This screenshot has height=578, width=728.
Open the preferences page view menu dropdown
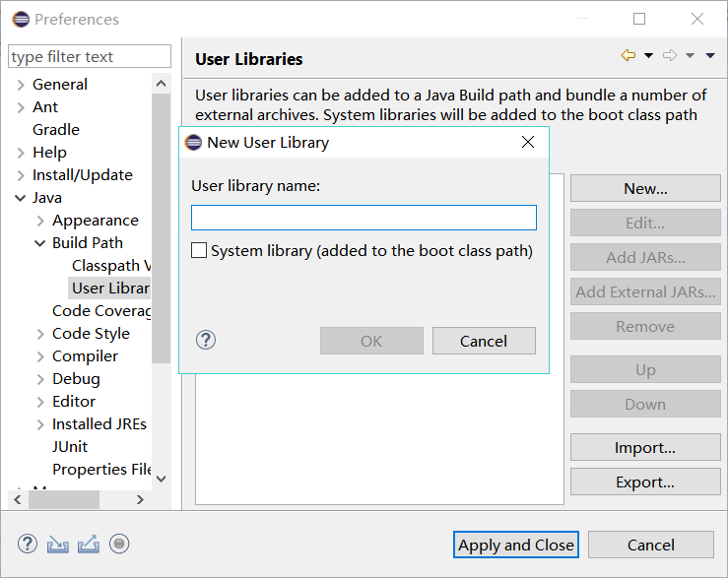pos(710,56)
